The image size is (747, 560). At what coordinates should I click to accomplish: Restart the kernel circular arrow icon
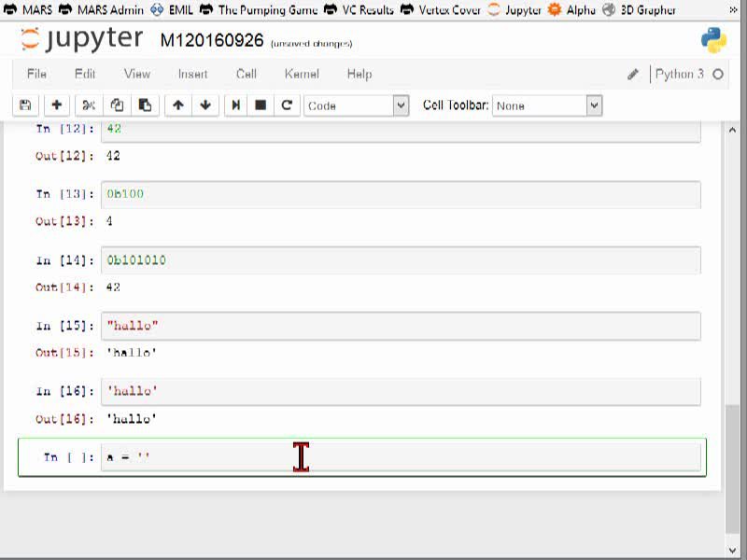tap(287, 105)
